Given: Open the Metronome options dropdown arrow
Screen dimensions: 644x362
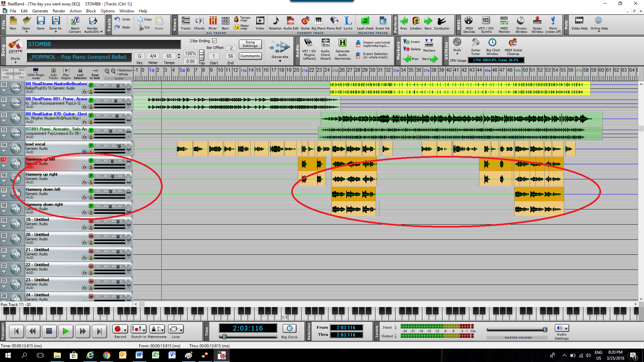Looking at the screenshot, I should point(162,329).
